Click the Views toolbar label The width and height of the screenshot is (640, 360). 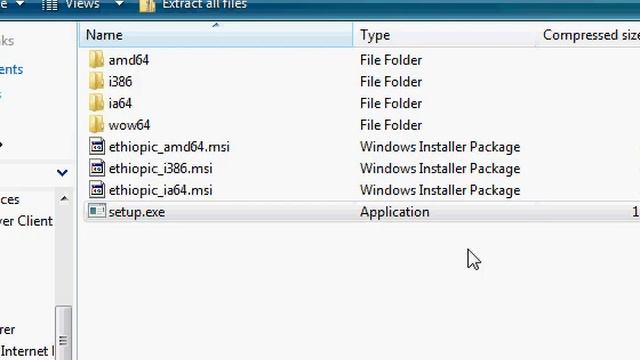click(83, 4)
